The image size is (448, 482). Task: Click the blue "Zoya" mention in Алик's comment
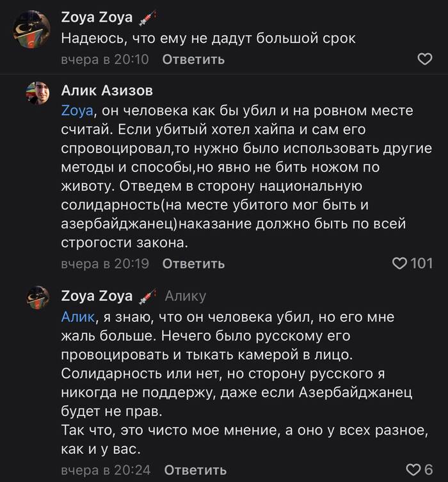click(77, 111)
